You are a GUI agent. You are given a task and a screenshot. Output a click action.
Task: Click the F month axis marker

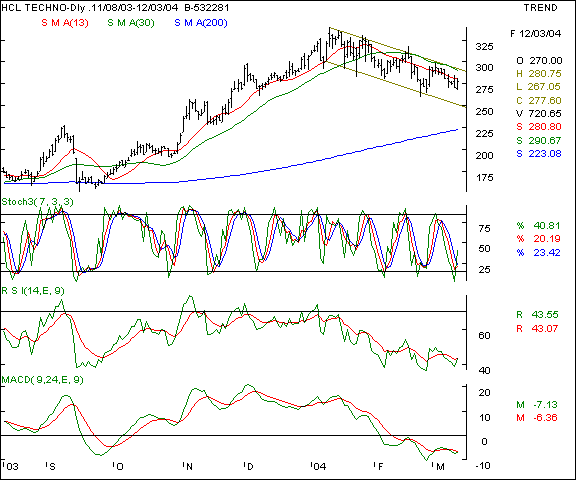379,466
